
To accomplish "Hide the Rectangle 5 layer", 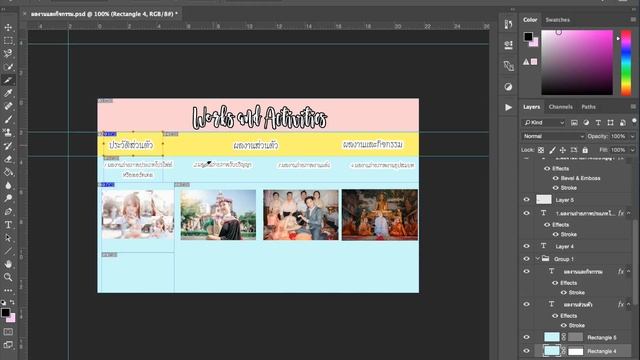I will [527, 337].
